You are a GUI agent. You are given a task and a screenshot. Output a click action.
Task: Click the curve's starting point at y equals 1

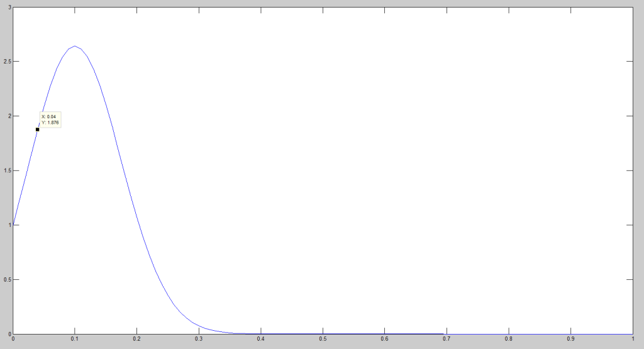pos(13,224)
